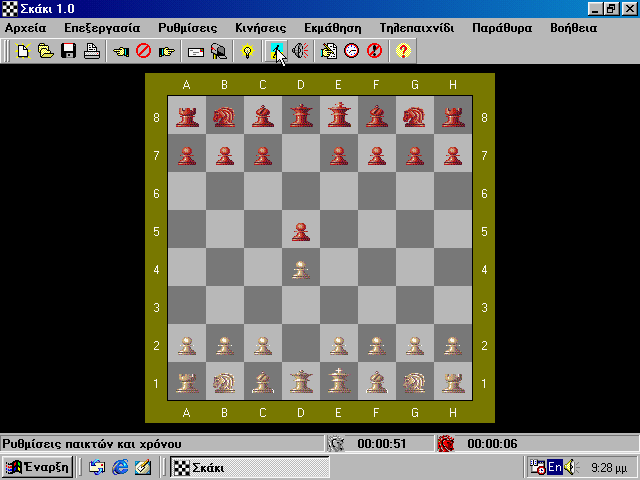Click the hand writing on notepad icon

[329, 51]
